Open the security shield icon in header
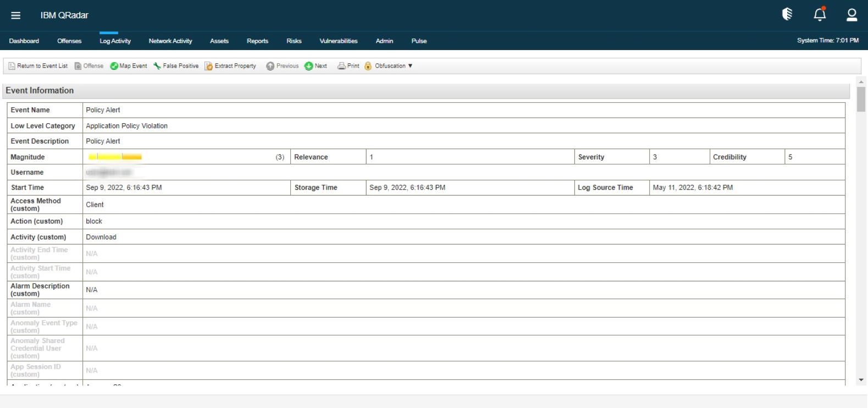This screenshot has height=408, width=868. point(787,14)
